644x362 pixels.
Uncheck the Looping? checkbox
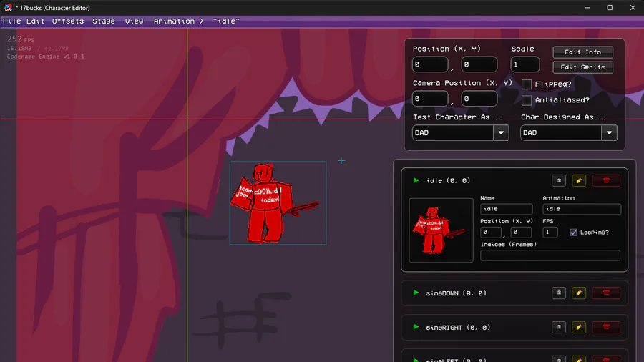[x=573, y=233]
